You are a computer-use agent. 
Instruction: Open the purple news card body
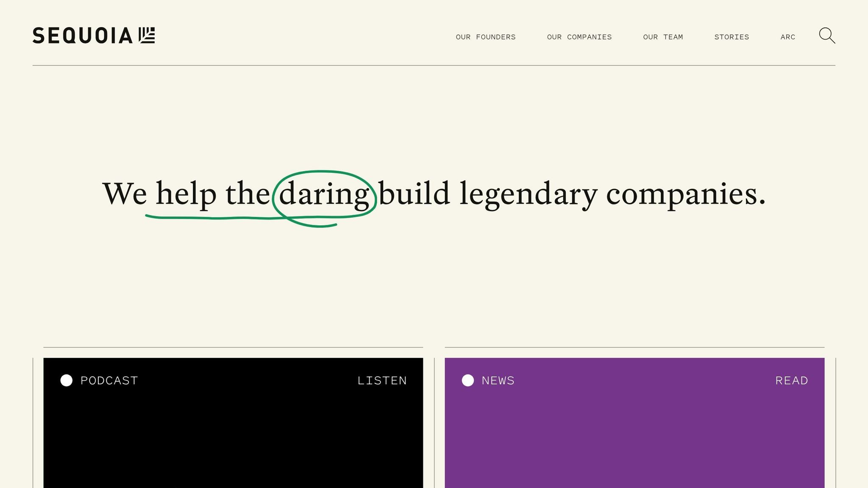(x=634, y=441)
